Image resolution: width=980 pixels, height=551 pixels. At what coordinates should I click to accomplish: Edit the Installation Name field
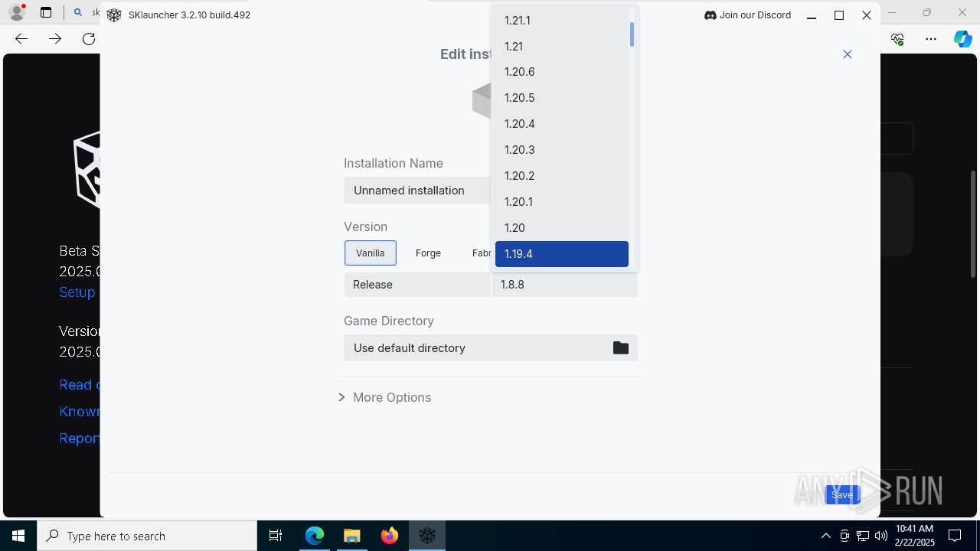point(417,191)
